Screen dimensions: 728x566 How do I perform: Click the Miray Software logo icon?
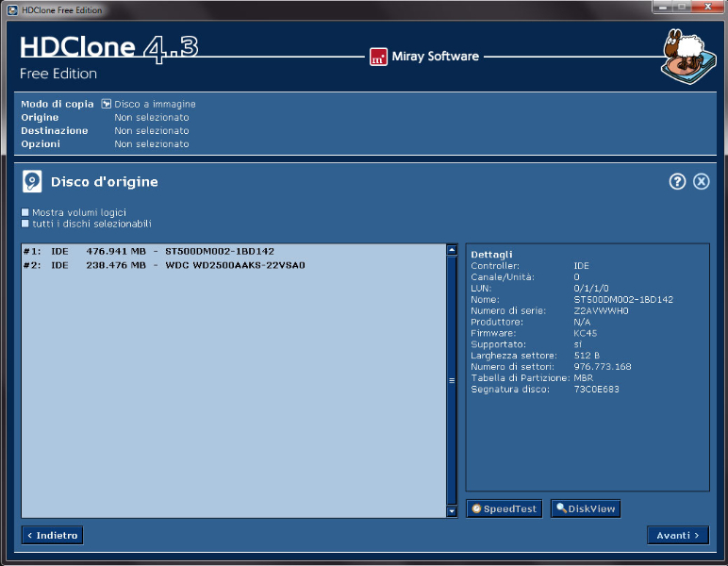[x=377, y=57]
